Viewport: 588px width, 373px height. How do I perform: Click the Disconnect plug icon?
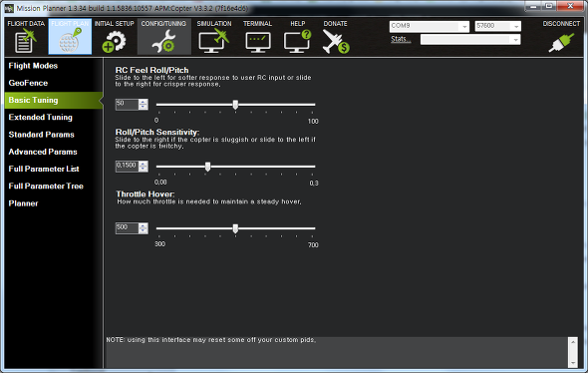pos(561,42)
